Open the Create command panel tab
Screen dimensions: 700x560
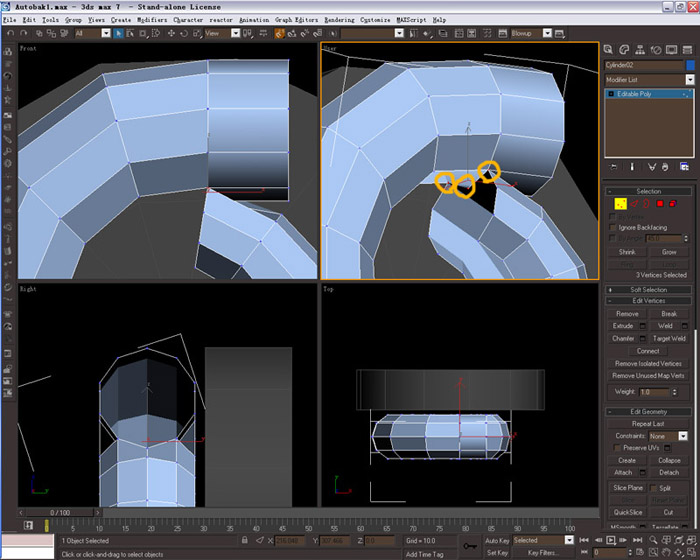tap(608, 50)
